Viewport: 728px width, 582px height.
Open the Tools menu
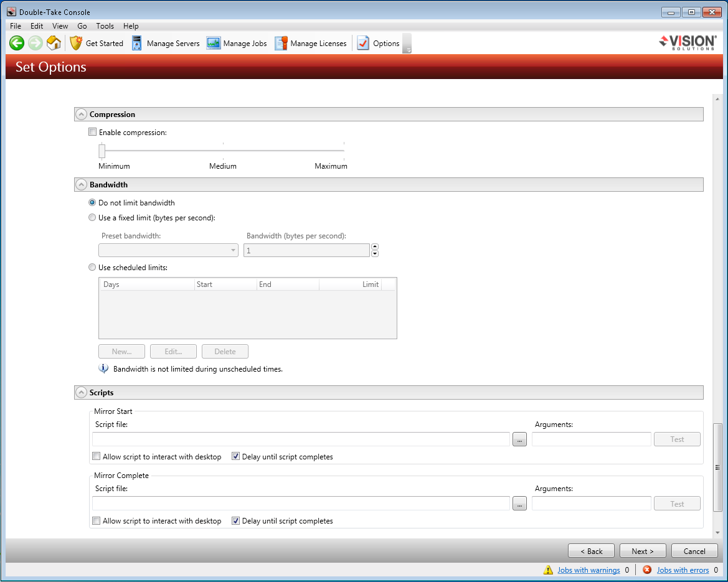105,26
